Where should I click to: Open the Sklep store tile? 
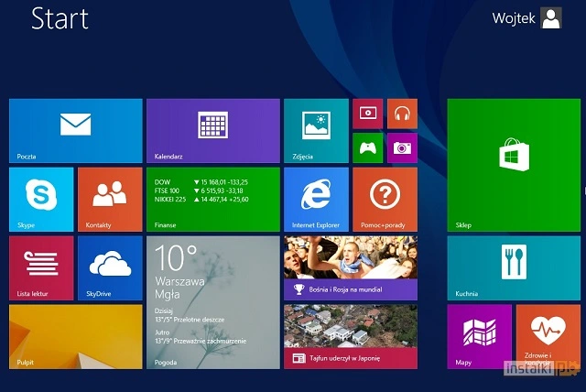point(514,165)
